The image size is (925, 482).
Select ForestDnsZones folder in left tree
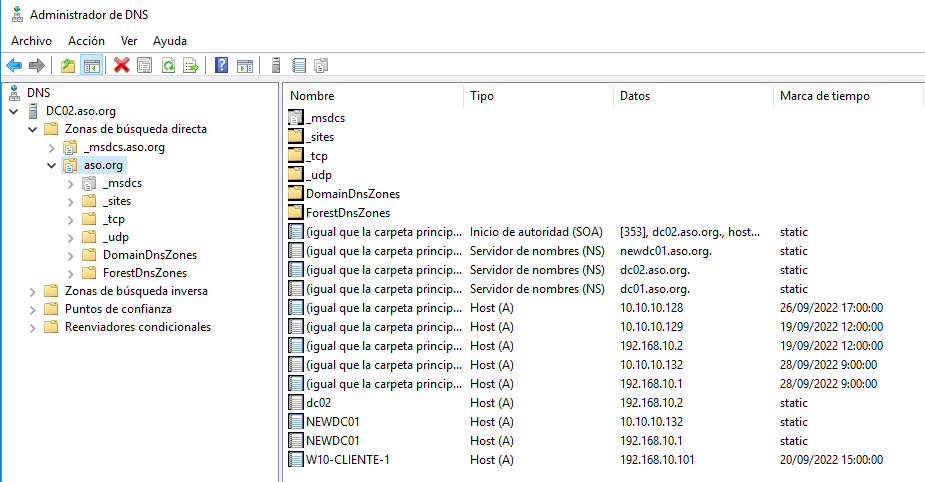click(144, 273)
